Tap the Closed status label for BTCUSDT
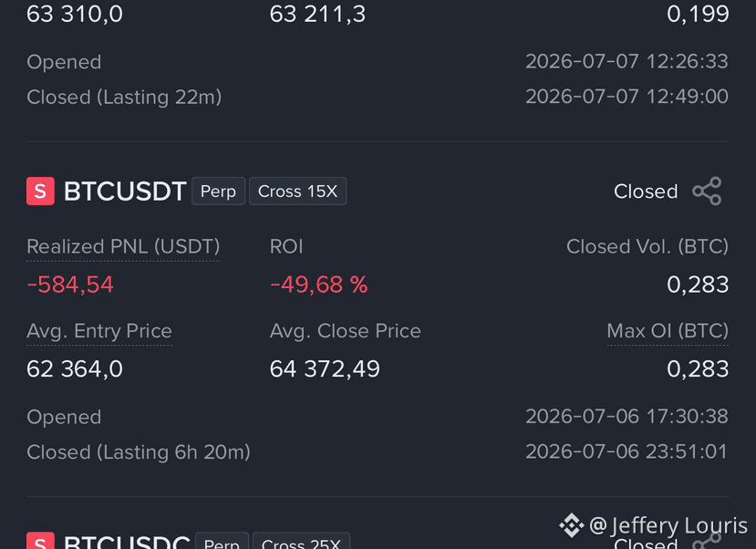Screen dimensions: 756x549 tap(646, 192)
